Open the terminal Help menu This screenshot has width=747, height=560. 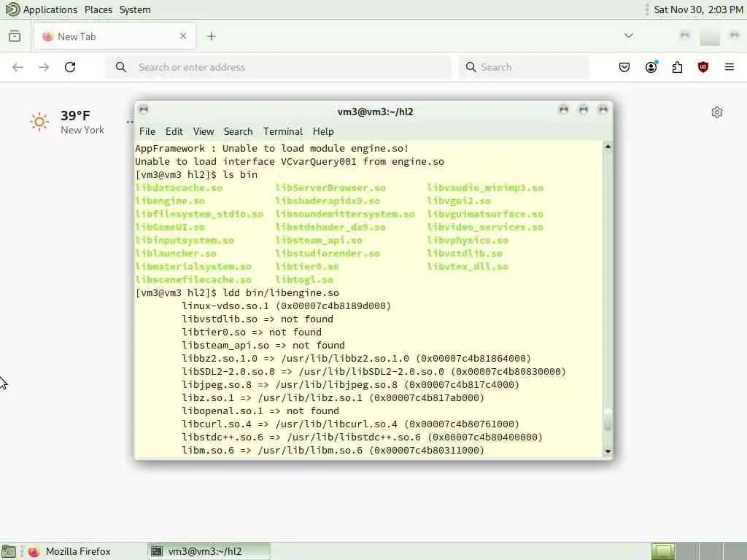pos(323,131)
